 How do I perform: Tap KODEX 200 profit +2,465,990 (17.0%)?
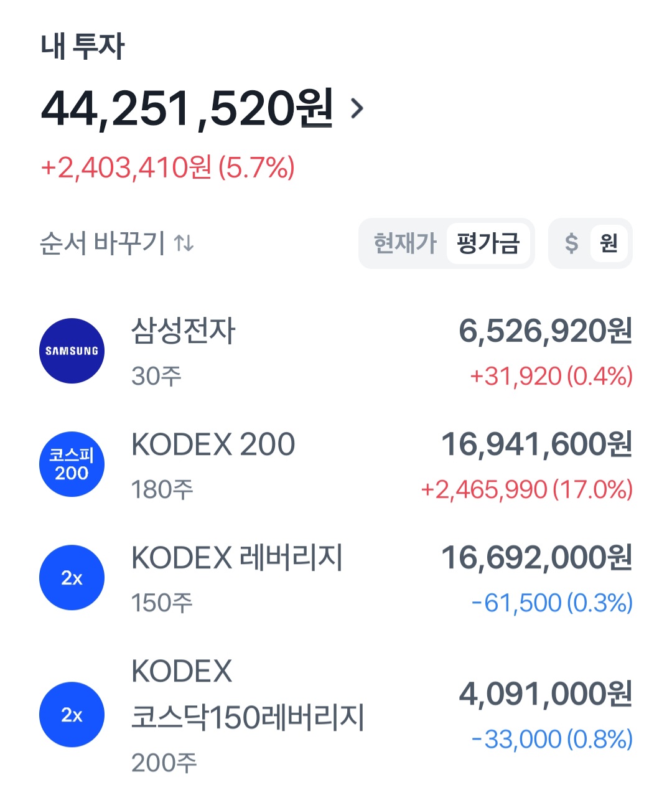click(527, 489)
